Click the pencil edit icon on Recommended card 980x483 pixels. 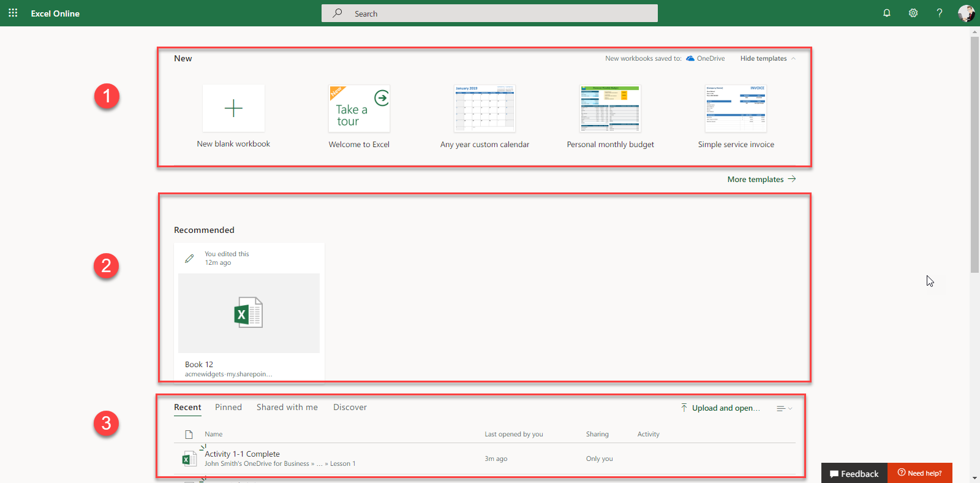[190, 258]
